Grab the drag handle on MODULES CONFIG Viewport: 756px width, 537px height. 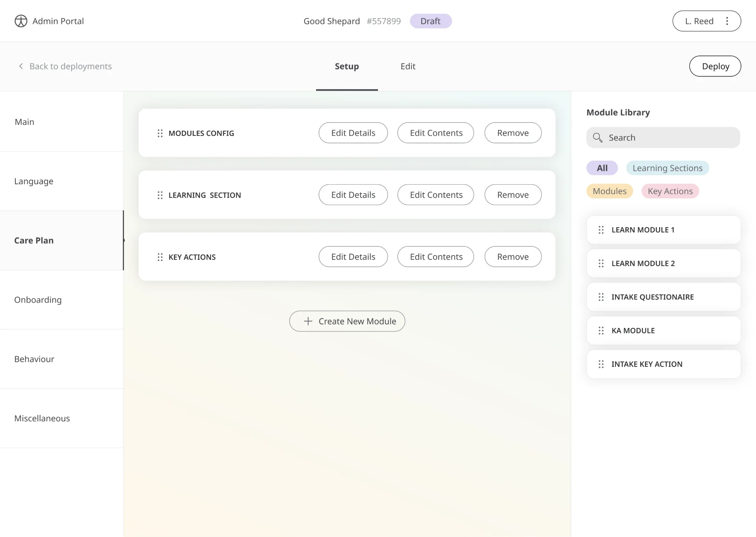pyautogui.click(x=160, y=133)
